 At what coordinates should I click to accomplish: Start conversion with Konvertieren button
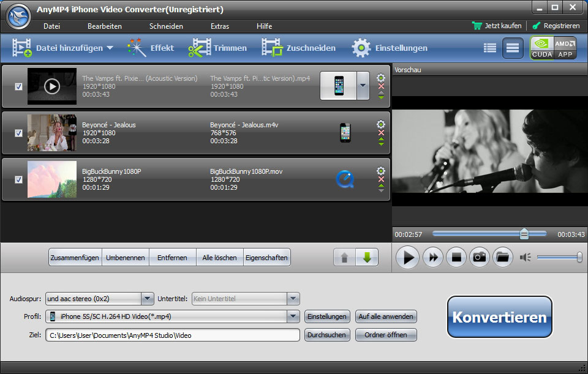500,317
